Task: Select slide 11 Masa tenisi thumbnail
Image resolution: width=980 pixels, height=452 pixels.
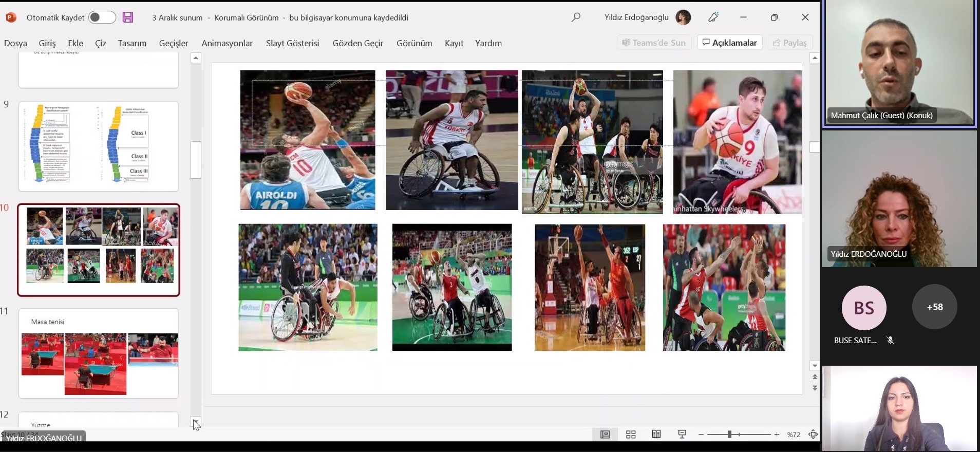Action: point(99,353)
